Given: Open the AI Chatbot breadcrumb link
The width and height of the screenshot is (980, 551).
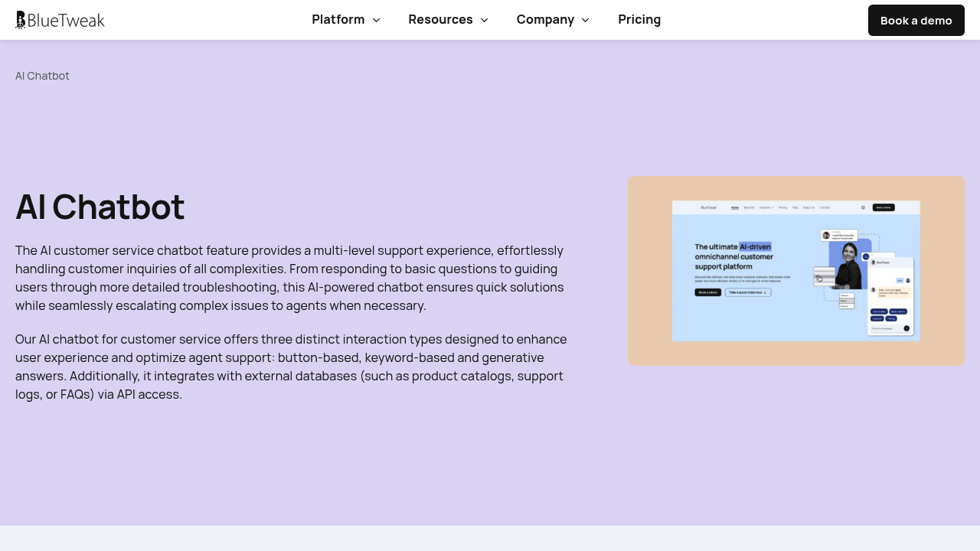Looking at the screenshot, I should point(42,76).
